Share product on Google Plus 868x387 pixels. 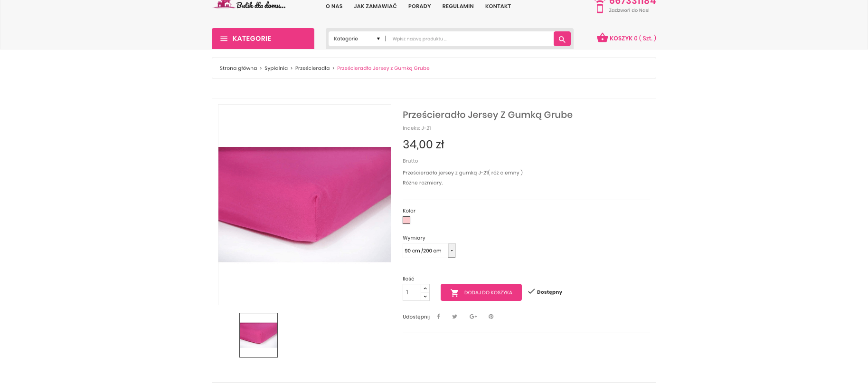point(473,317)
